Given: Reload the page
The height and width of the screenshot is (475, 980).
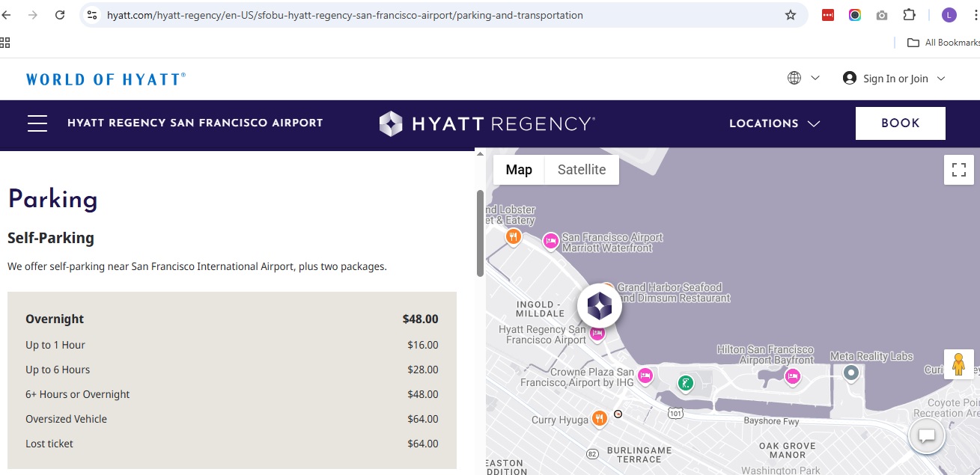Looking at the screenshot, I should [x=60, y=15].
